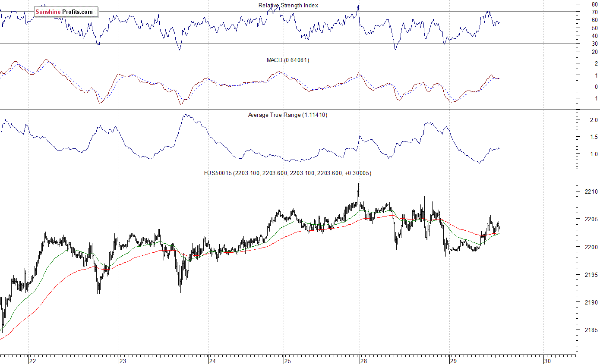Screen dimensions: 600x364
Task: Select the Average True Range (1.11410) label
Action: (287, 115)
